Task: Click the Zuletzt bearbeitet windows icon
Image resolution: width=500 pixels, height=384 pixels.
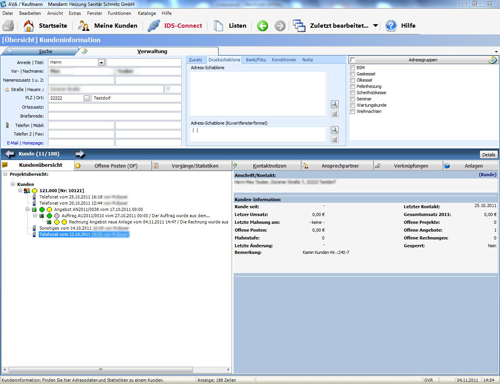Action: point(299,26)
